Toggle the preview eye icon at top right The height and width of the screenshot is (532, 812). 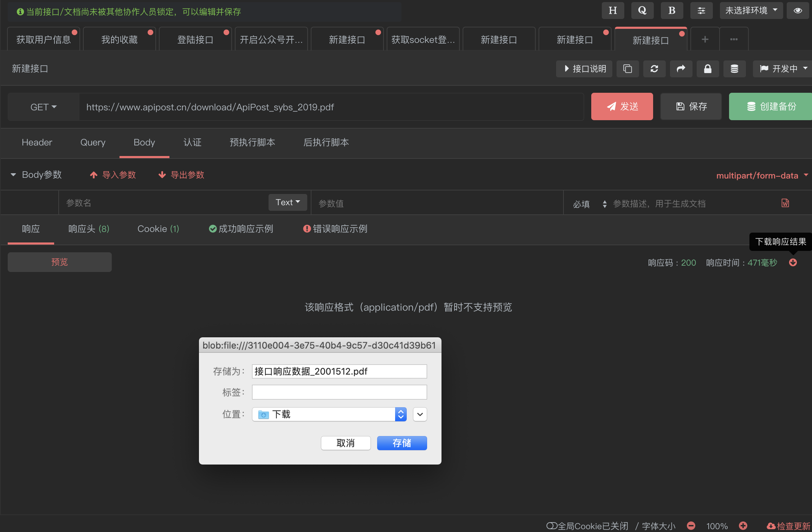(x=798, y=11)
